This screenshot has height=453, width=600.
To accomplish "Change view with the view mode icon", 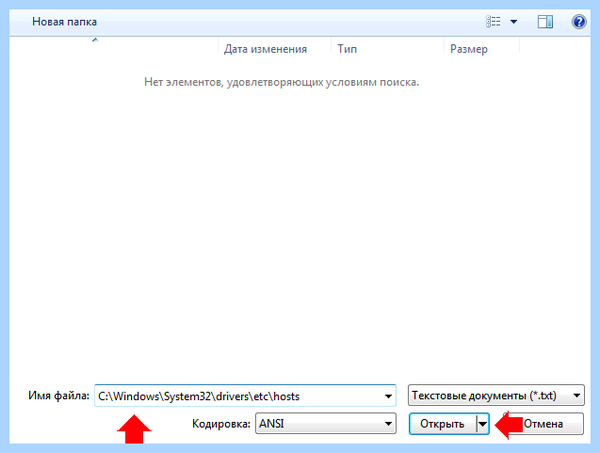I will coord(493,21).
